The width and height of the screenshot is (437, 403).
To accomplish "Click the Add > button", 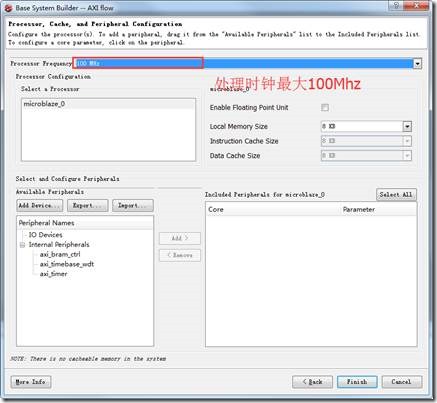I will click(180, 238).
